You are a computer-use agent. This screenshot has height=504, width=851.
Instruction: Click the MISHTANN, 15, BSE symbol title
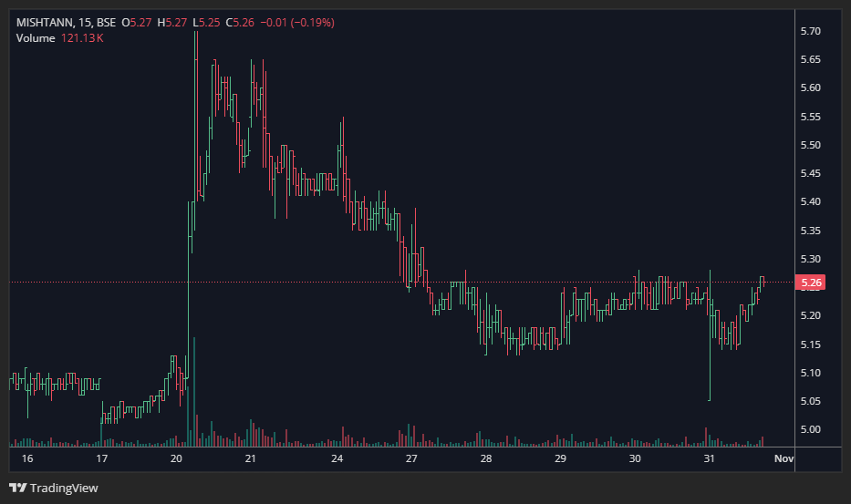click(66, 23)
